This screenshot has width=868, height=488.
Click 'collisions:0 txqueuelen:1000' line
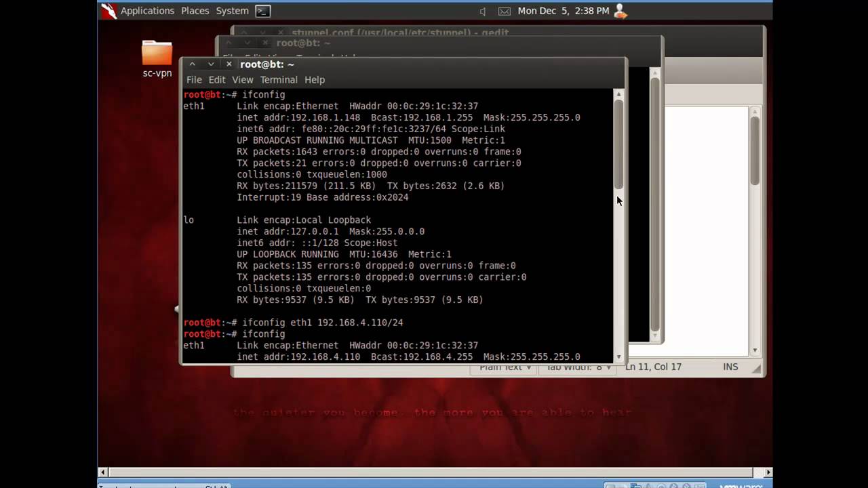pyautogui.click(x=312, y=174)
